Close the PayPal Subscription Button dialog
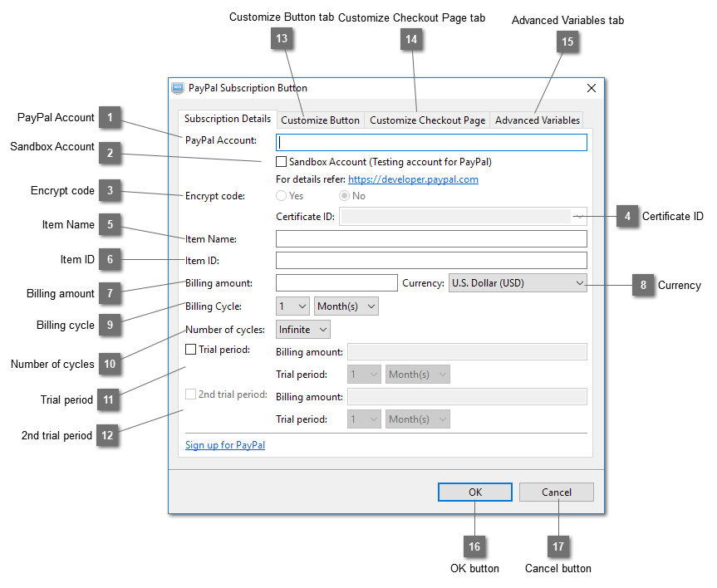Screen dimensions: 717x588 592,88
